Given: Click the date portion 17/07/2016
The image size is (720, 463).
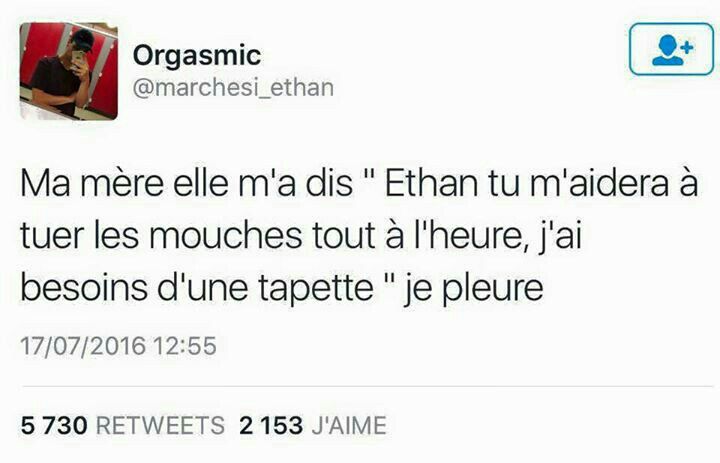Looking at the screenshot, I should coord(83,346).
